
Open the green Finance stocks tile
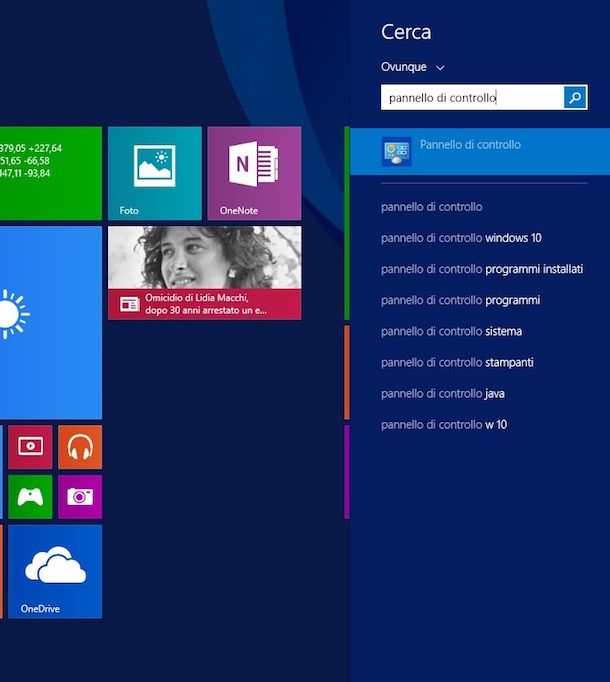[50, 173]
